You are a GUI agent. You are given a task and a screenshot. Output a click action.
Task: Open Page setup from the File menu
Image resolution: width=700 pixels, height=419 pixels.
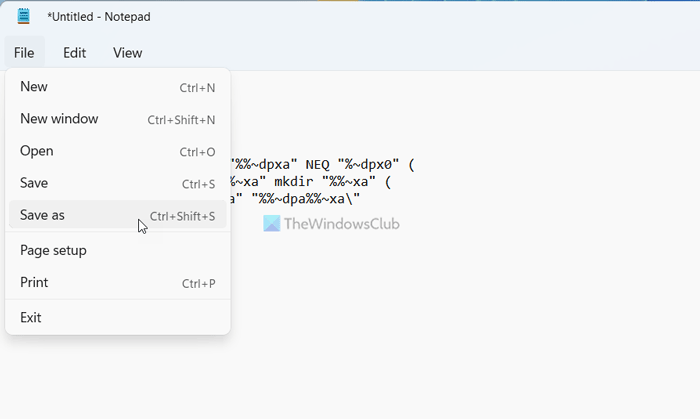coord(53,250)
